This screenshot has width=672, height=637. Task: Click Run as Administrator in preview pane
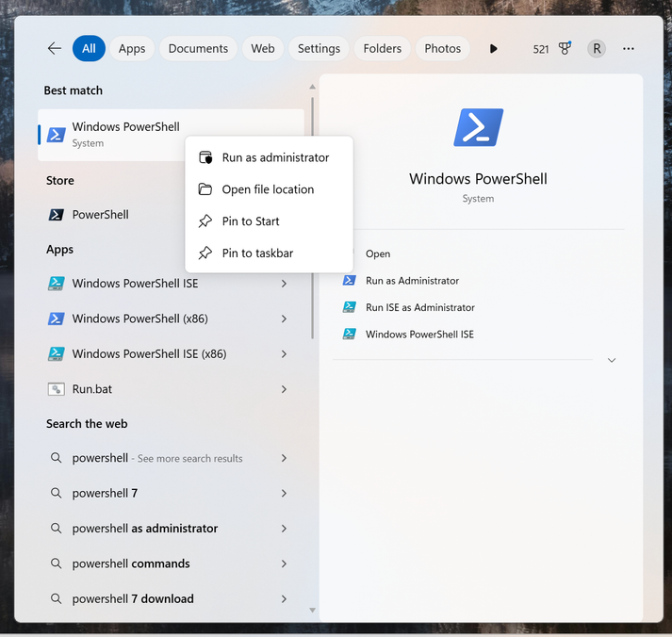tap(412, 281)
